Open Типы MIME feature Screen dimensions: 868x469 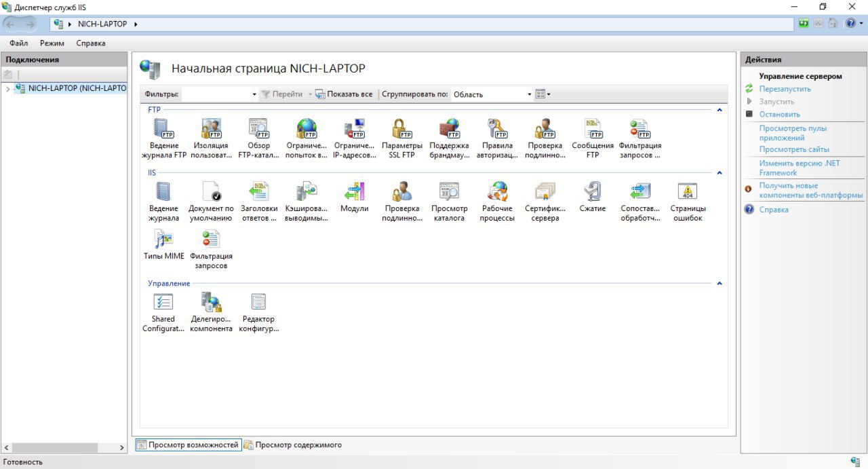click(x=163, y=244)
